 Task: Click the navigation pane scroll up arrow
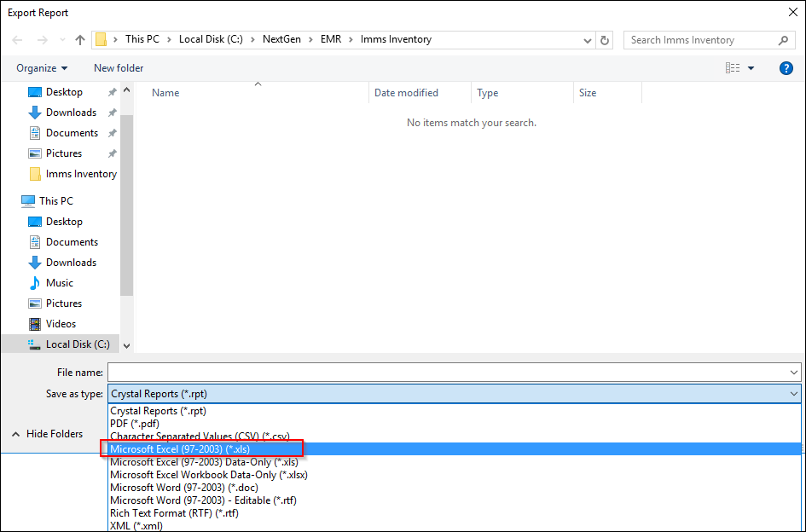coord(126,90)
